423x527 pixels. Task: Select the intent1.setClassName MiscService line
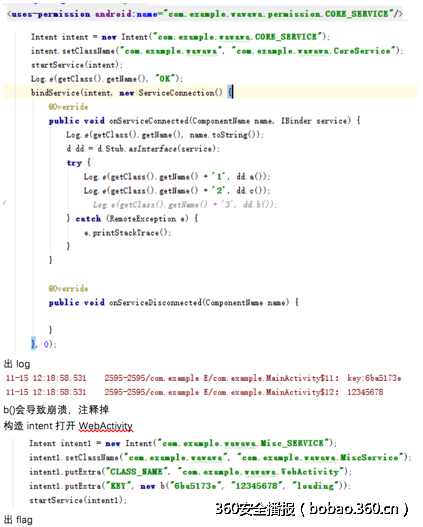click(x=220, y=458)
